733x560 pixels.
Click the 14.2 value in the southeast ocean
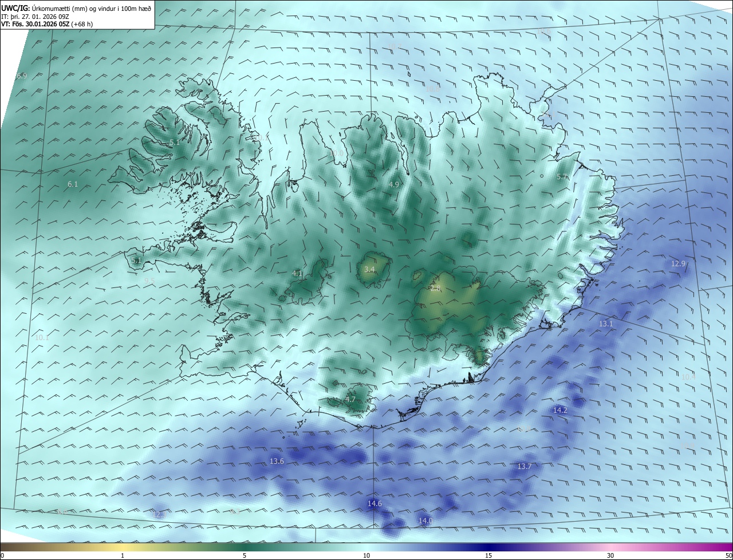(x=560, y=410)
